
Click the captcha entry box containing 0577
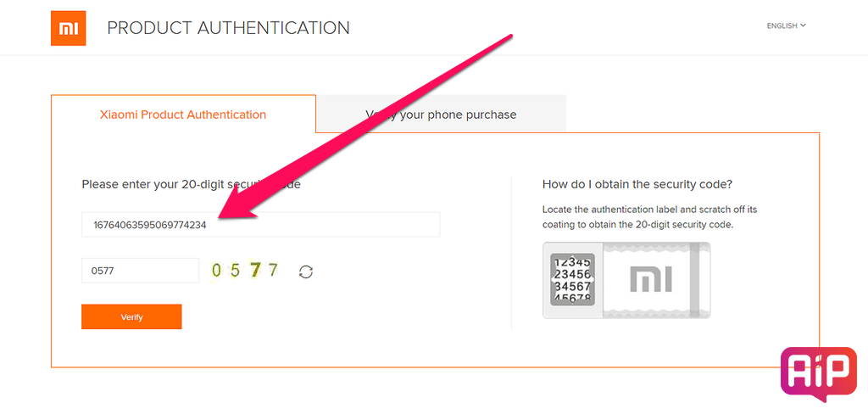click(x=140, y=271)
